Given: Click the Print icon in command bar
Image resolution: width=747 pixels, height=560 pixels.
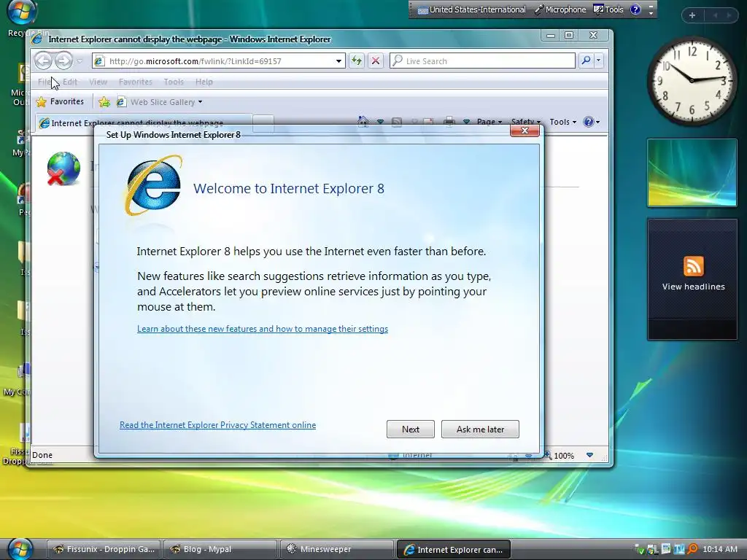Looking at the screenshot, I should tap(449, 122).
